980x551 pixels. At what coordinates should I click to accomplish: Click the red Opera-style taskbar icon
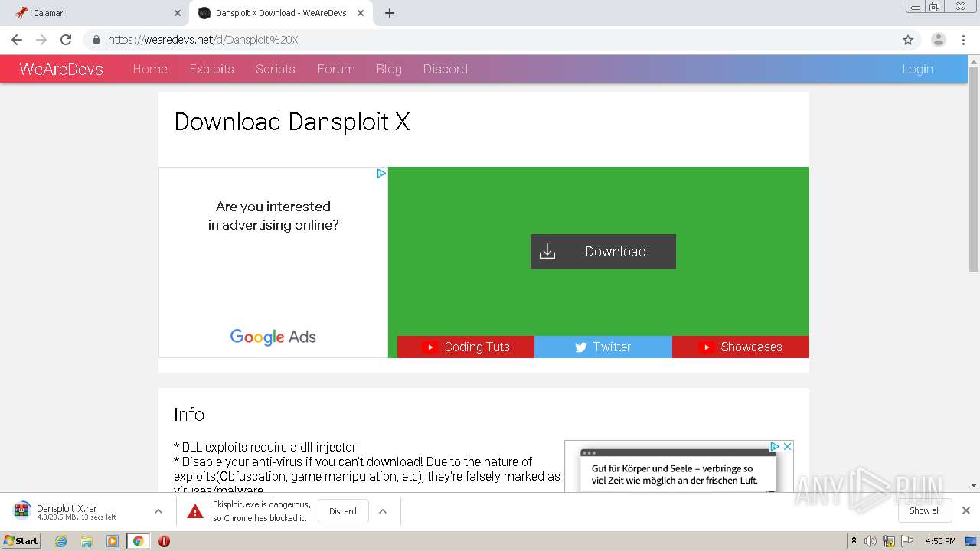pyautogui.click(x=164, y=541)
